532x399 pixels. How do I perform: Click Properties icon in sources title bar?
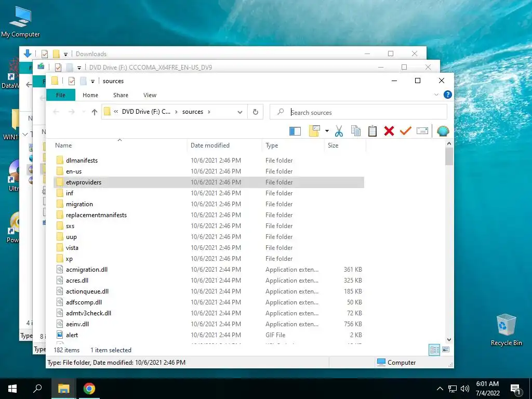(72, 81)
